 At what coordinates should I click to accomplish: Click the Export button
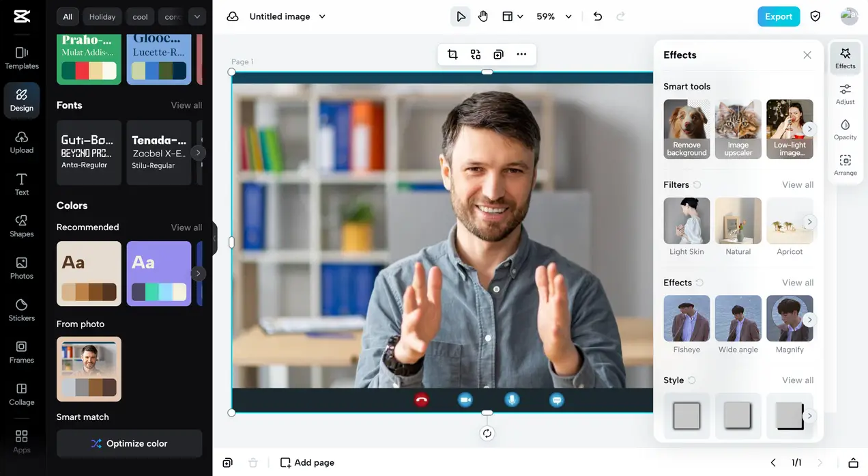point(778,16)
